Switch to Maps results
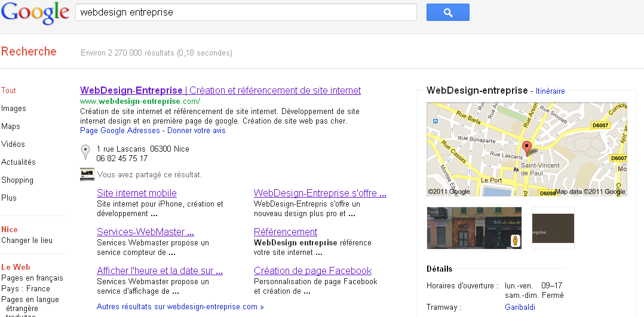 (11, 127)
